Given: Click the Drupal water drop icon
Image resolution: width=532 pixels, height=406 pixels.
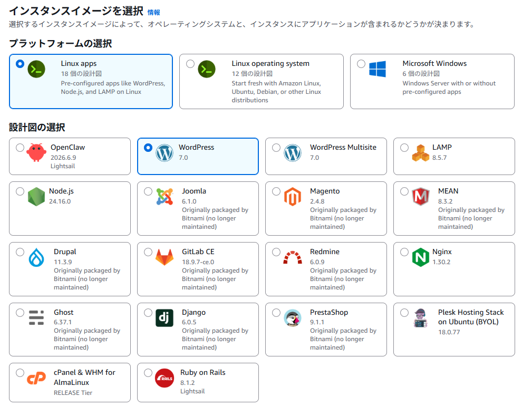Looking at the screenshot, I should 36,257.
